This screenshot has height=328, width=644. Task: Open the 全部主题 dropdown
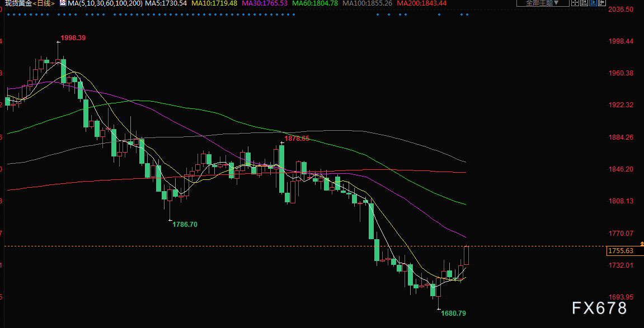(543, 3)
